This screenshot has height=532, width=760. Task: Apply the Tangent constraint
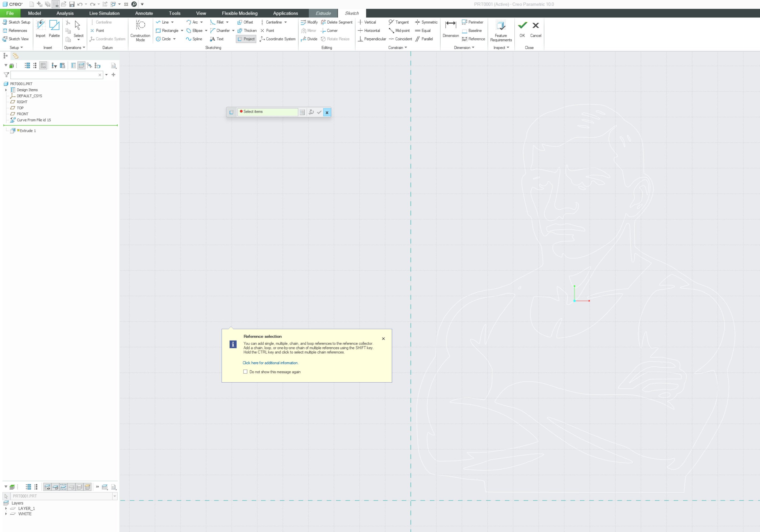(x=399, y=22)
